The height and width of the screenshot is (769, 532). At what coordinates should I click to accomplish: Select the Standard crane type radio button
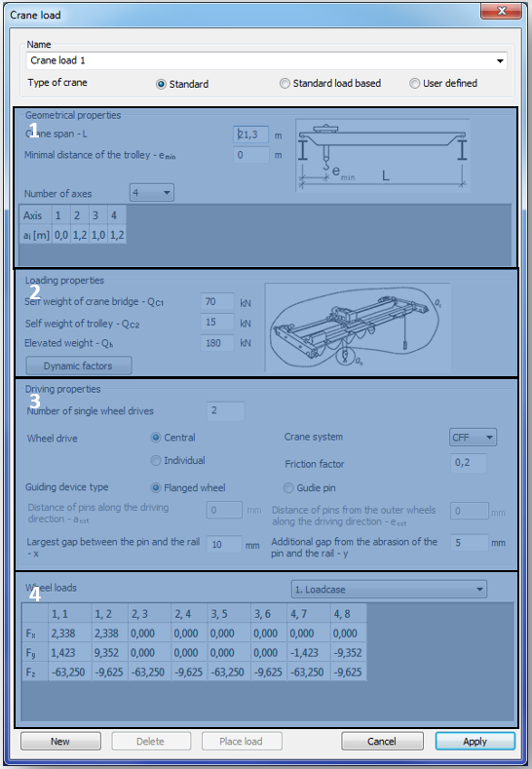pos(161,85)
